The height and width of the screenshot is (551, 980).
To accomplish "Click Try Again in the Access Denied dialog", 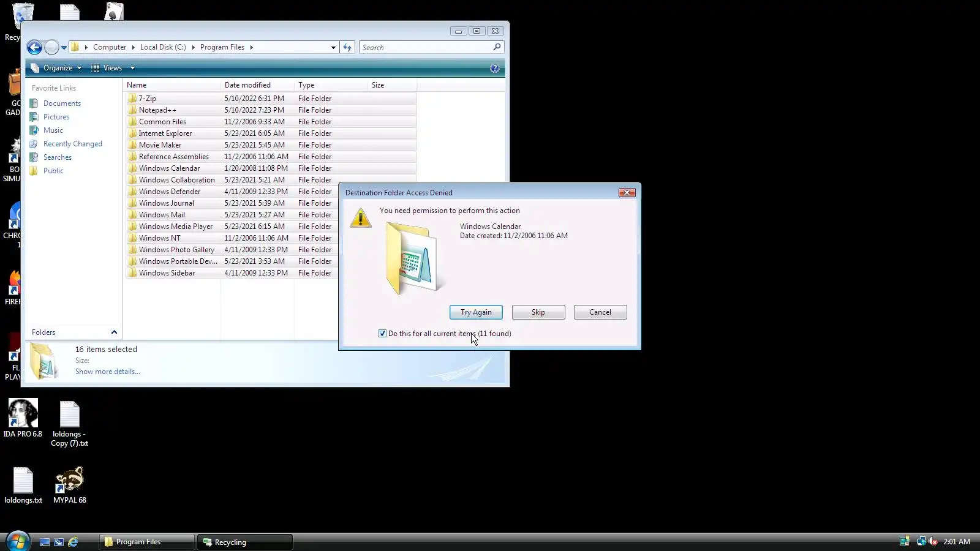I will 476,312.
